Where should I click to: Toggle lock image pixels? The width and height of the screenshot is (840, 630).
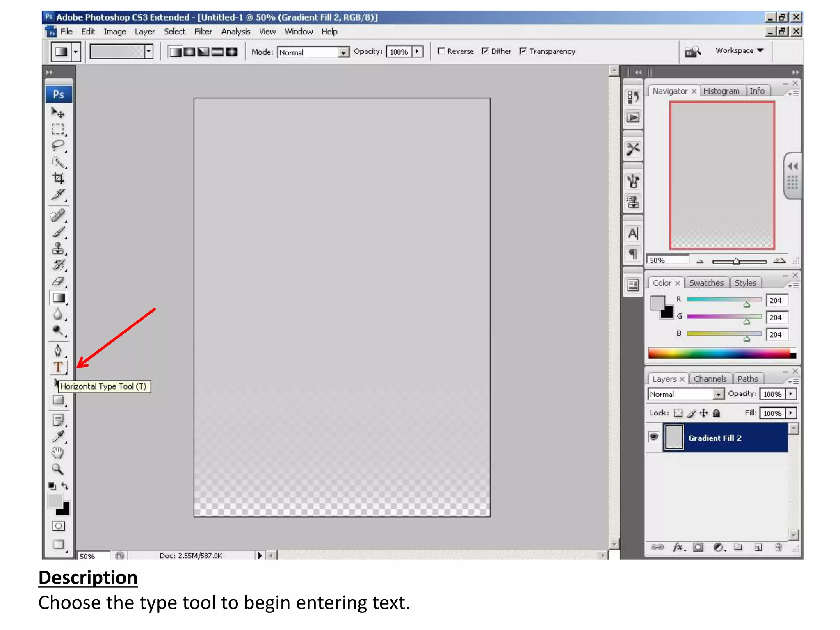pos(692,413)
